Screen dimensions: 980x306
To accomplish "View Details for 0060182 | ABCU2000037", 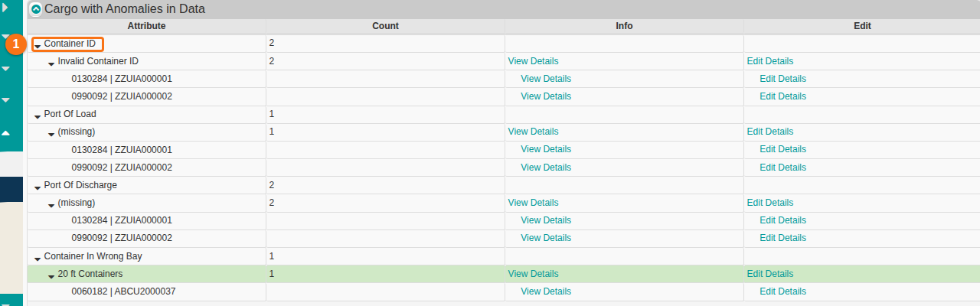I will tap(546, 291).
